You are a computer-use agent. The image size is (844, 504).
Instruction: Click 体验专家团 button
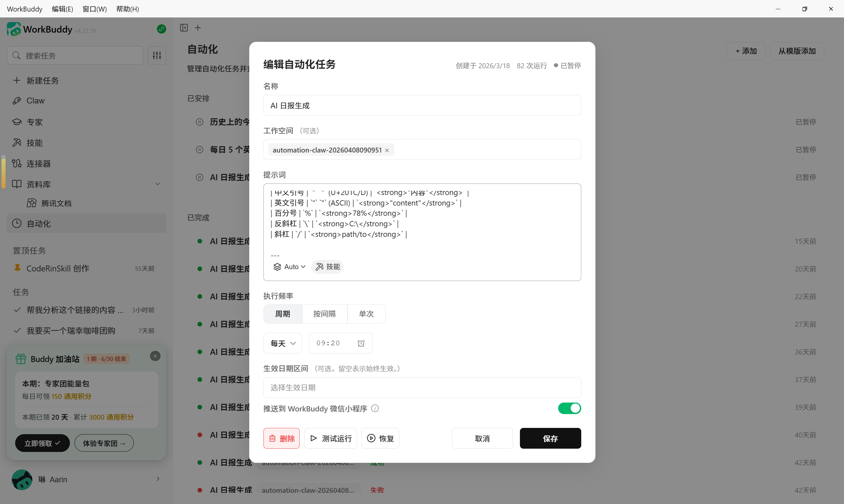click(104, 443)
